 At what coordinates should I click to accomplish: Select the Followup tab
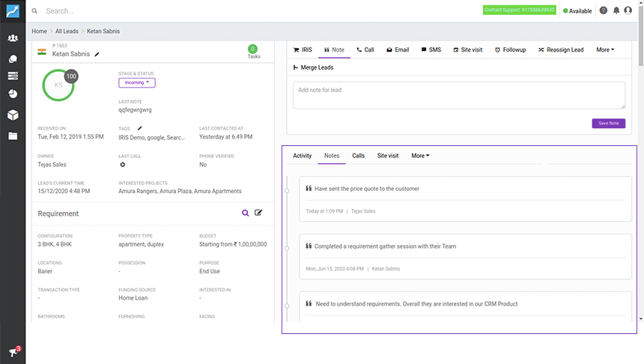(x=510, y=49)
